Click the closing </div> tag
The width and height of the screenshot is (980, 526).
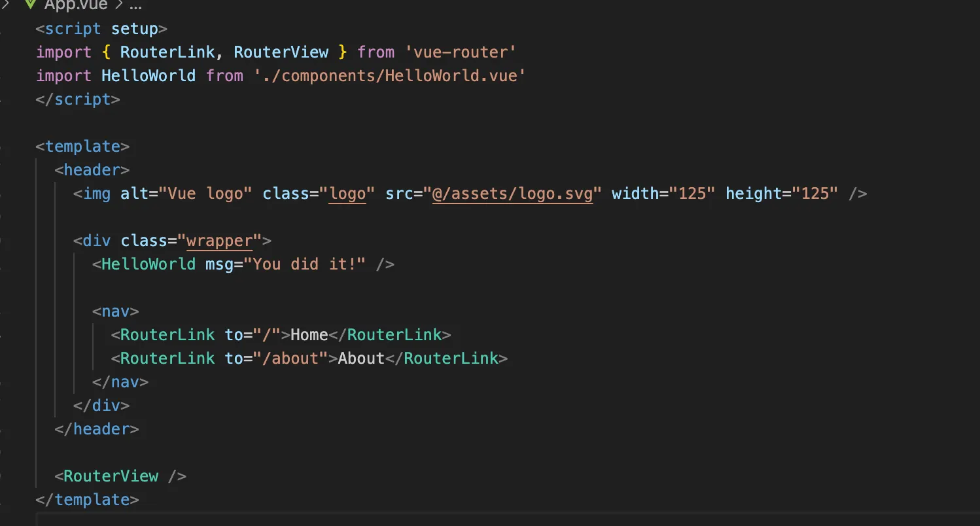pos(101,406)
